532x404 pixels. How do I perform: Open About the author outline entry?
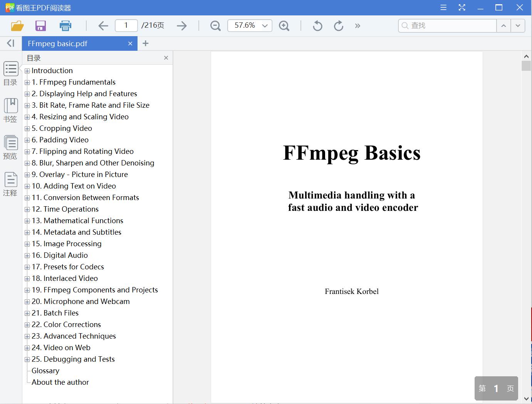(60, 382)
